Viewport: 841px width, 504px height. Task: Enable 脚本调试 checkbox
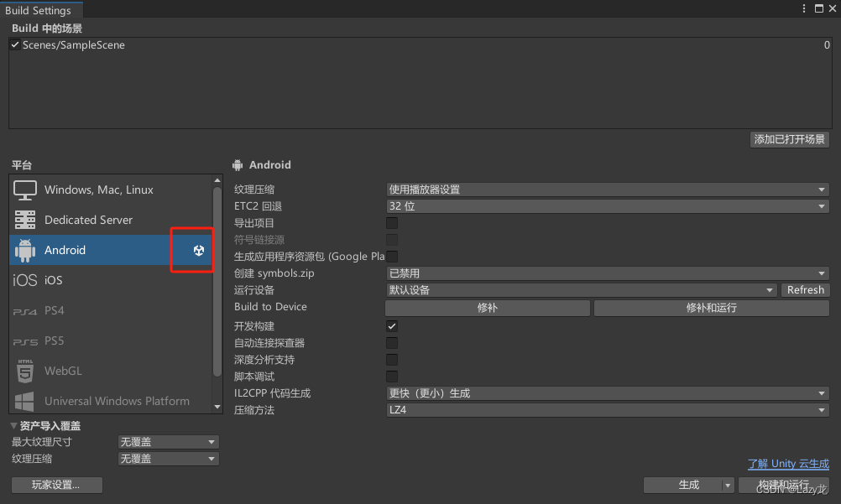(x=392, y=377)
